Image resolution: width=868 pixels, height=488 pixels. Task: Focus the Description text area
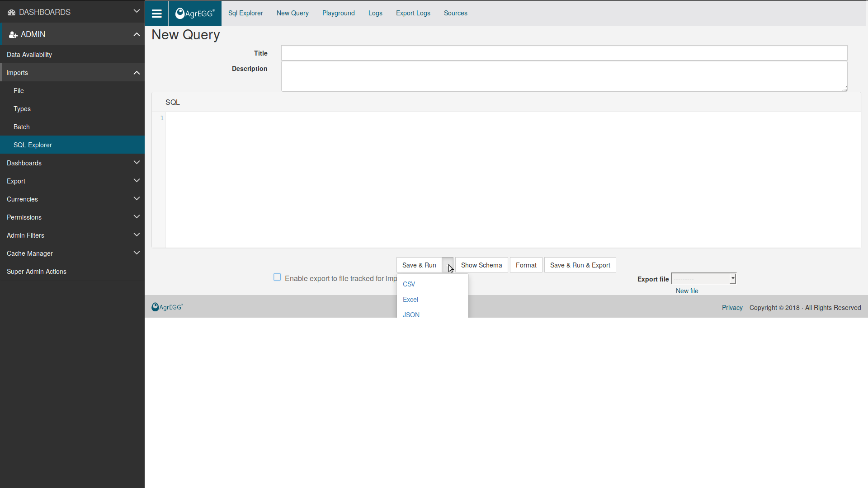click(x=564, y=76)
